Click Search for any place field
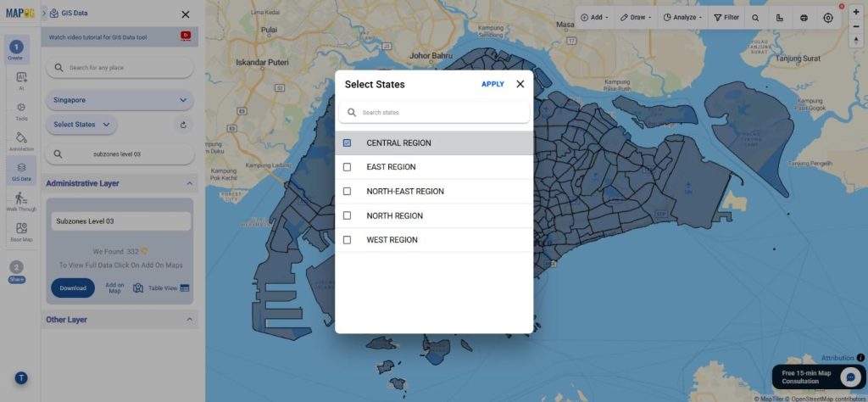Image resolution: width=868 pixels, height=402 pixels. point(120,68)
